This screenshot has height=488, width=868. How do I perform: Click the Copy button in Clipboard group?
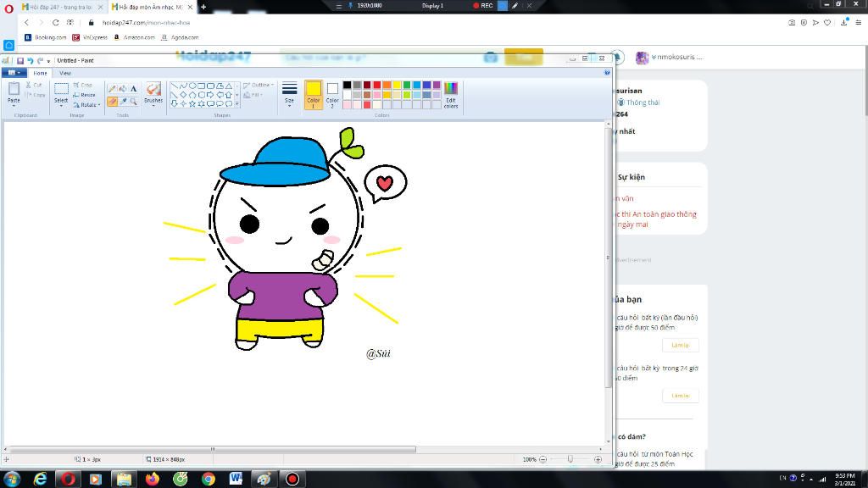[34, 95]
